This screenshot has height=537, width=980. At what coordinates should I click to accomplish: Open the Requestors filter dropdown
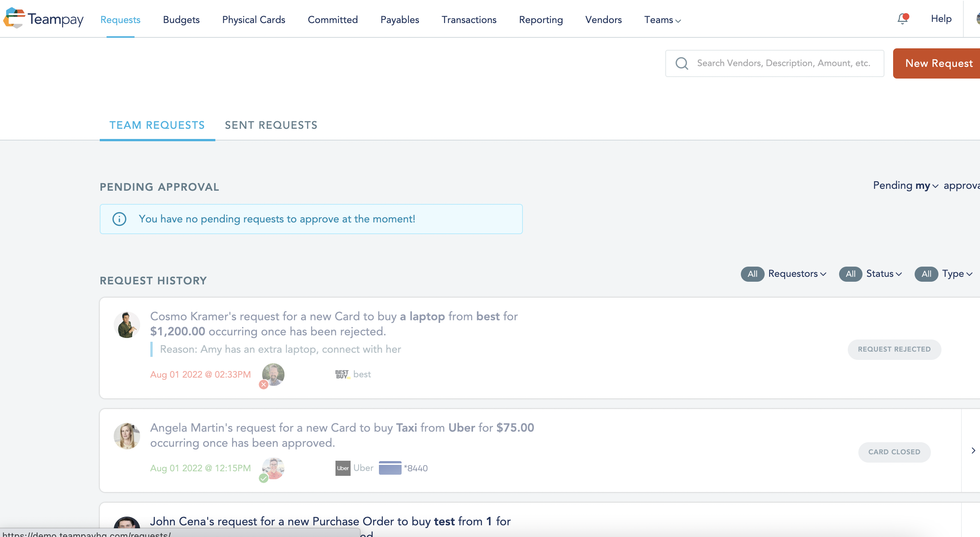(797, 274)
